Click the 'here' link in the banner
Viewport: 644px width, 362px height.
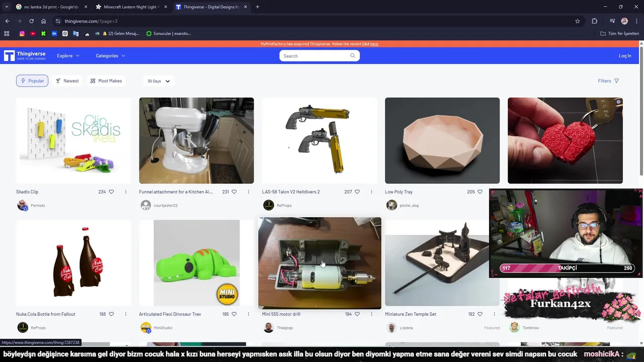374,44
